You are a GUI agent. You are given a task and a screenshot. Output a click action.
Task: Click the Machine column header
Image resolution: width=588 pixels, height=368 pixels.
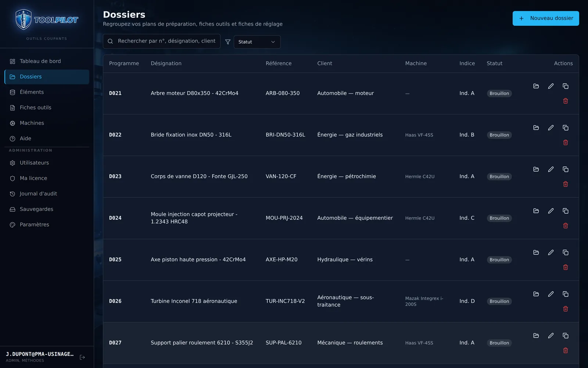coord(416,63)
